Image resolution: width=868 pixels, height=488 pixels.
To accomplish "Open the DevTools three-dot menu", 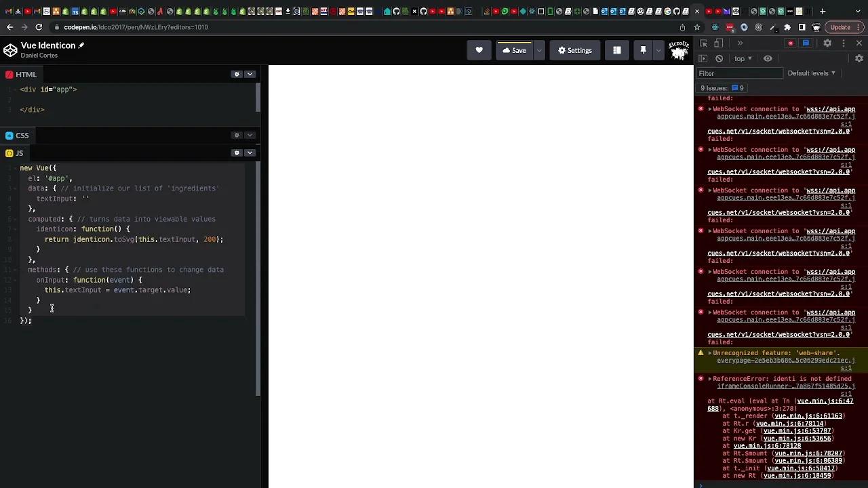I will click(844, 43).
